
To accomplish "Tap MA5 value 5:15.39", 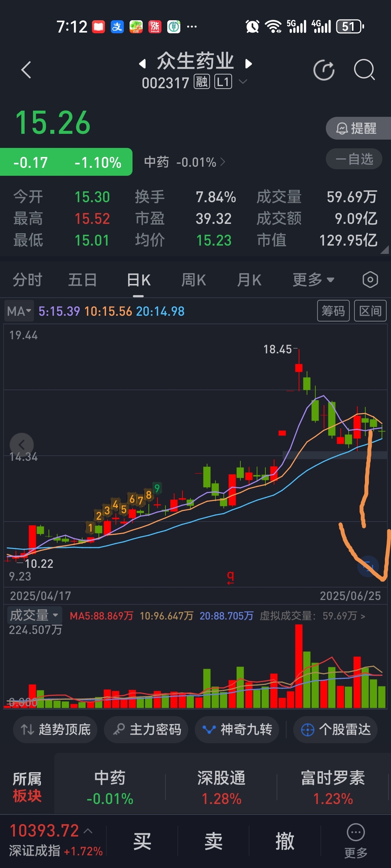I will [x=59, y=311].
